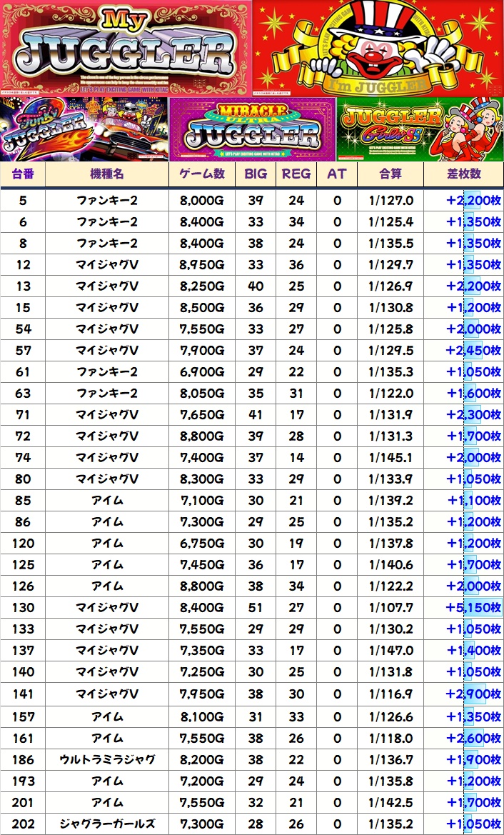Image resolution: width=504 pixels, height=835 pixels.
Task: Click machine number 63 cell
Action: pyautogui.click(x=23, y=394)
